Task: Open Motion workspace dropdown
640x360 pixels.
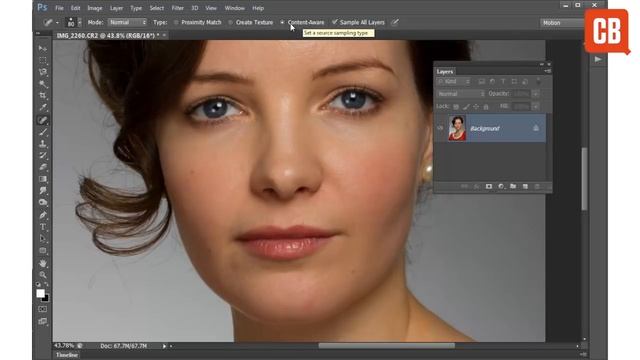Action: point(562,23)
